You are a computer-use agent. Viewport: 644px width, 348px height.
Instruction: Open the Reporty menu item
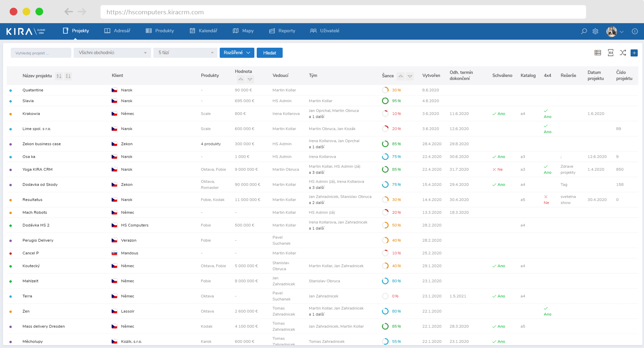pyautogui.click(x=282, y=31)
